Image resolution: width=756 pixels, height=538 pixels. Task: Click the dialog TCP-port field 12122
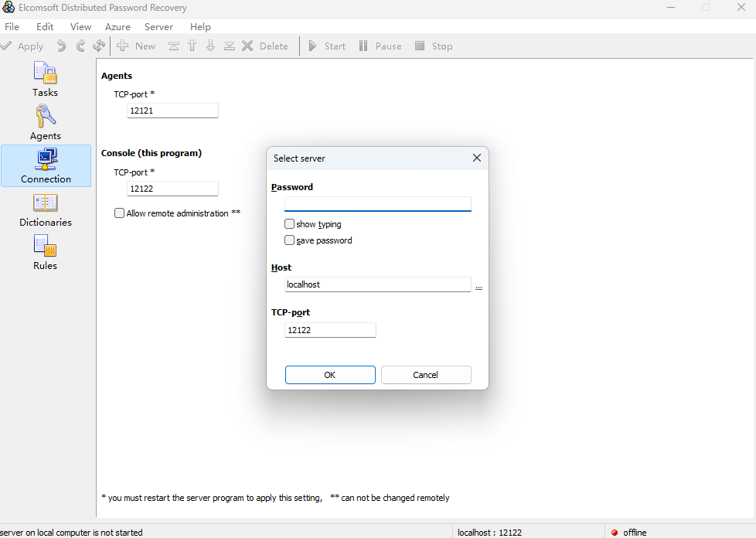point(330,330)
